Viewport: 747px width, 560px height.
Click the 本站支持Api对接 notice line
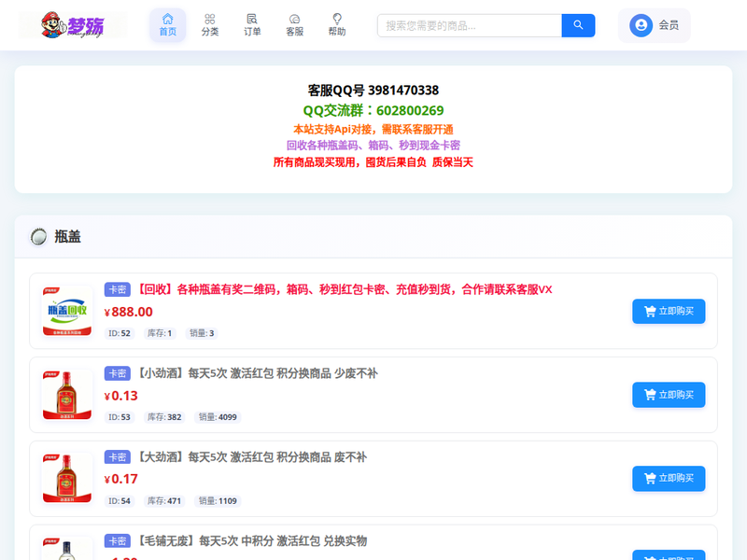pos(373,130)
